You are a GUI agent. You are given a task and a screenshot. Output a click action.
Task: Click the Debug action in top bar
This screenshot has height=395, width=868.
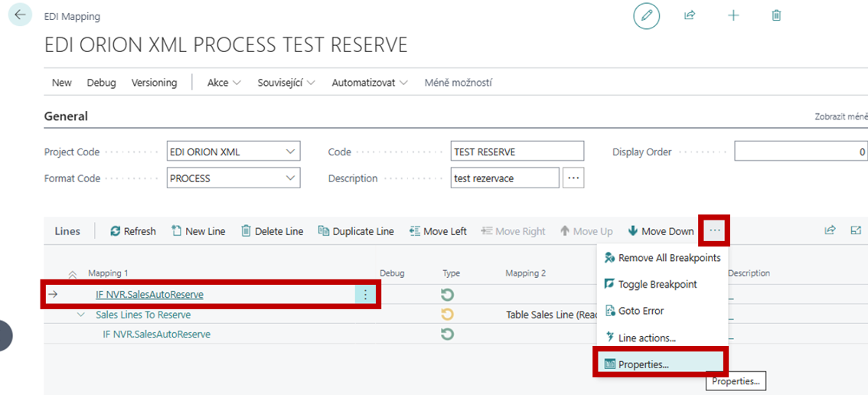pyautogui.click(x=101, y=83)
